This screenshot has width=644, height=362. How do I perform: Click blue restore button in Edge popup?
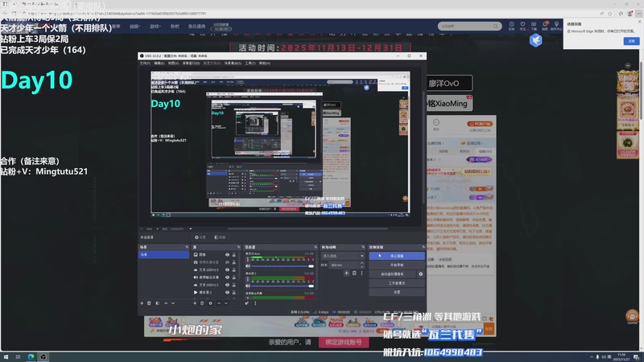pyautogui.click(x=631, y=41)
